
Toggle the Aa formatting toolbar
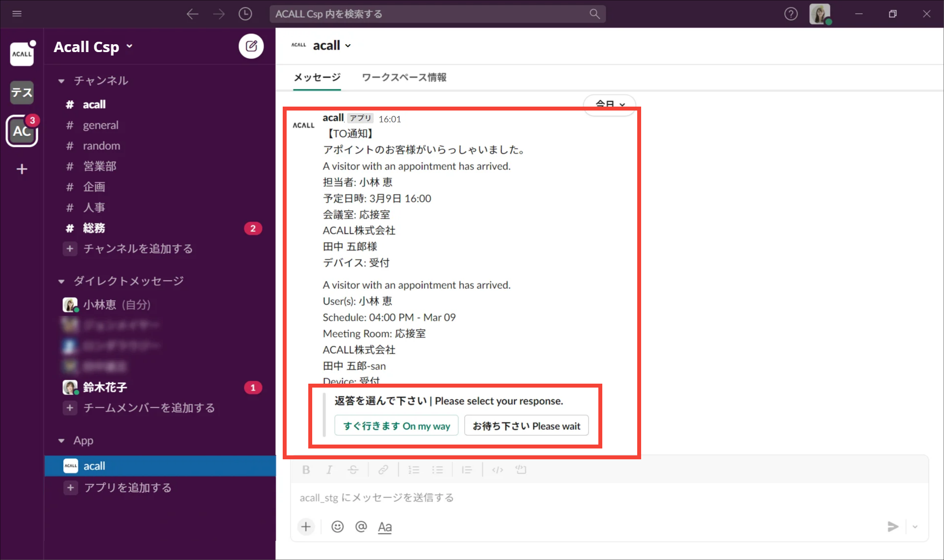[x=384, y=527]
